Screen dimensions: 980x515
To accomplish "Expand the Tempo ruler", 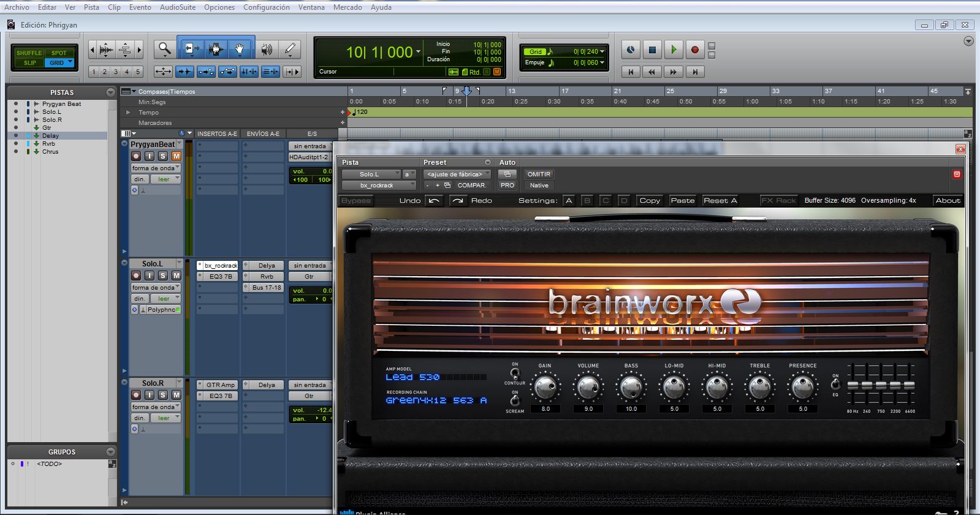I will (128, 112).
